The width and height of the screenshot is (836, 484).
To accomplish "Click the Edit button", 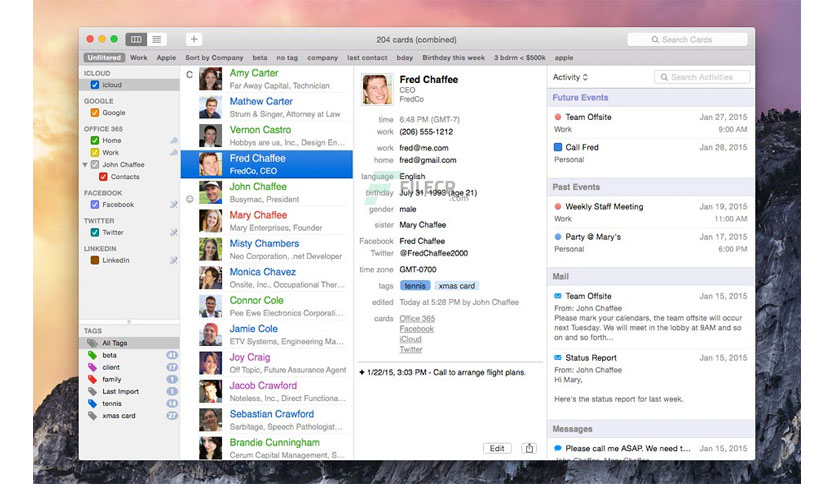I will 497,448.
